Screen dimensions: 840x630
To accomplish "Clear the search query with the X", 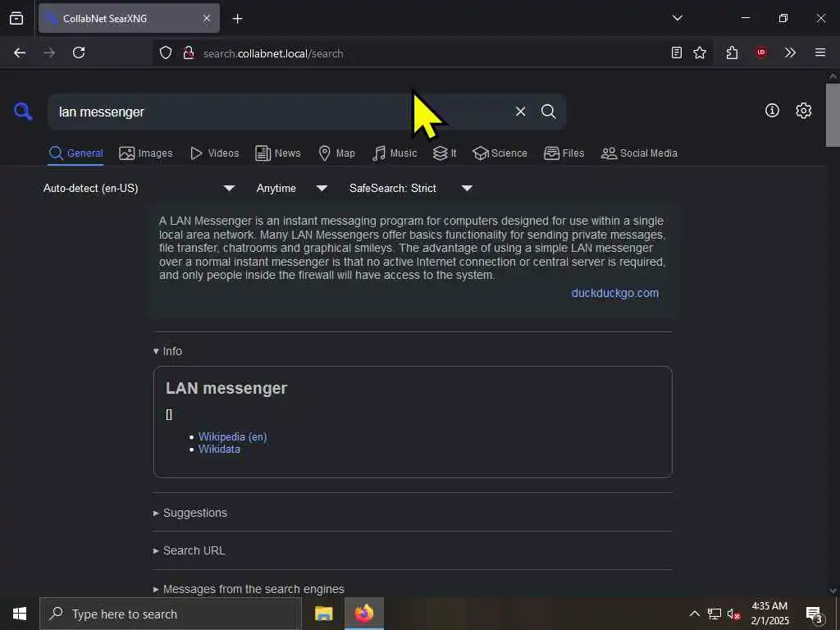I will pos(520,112).
